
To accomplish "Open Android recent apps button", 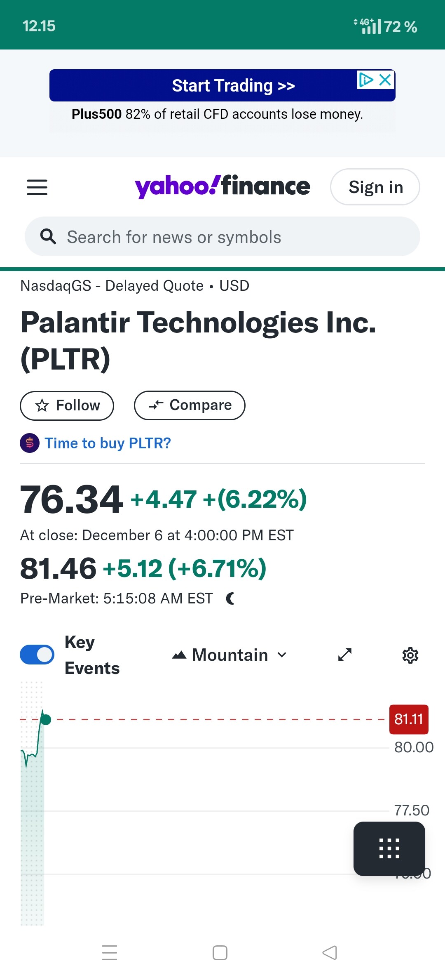I will pos(110,953).
